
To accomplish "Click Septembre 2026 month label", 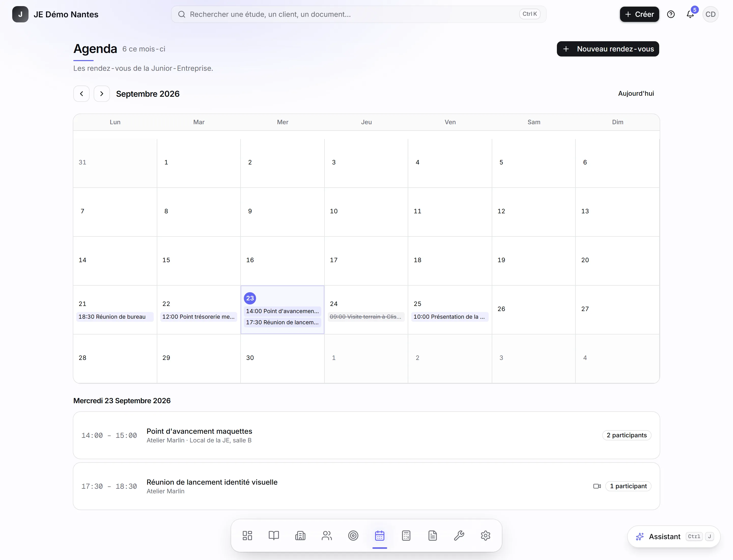I will tap(148, 94).
